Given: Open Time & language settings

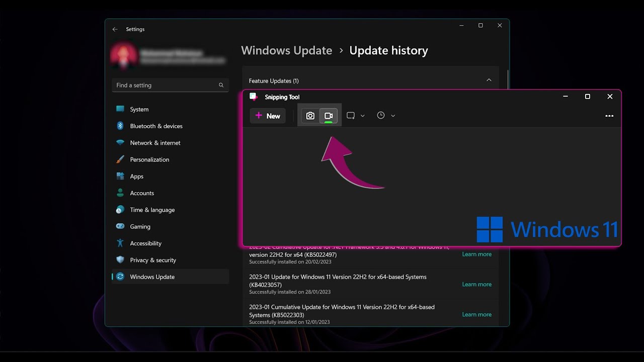Looking at the screenshot, I should point(170,210).
